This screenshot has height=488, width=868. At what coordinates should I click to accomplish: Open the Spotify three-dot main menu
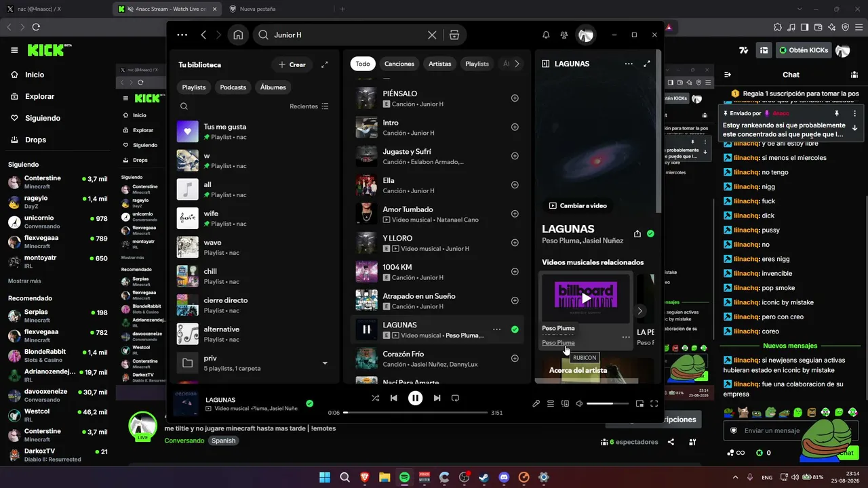point(182,35)
